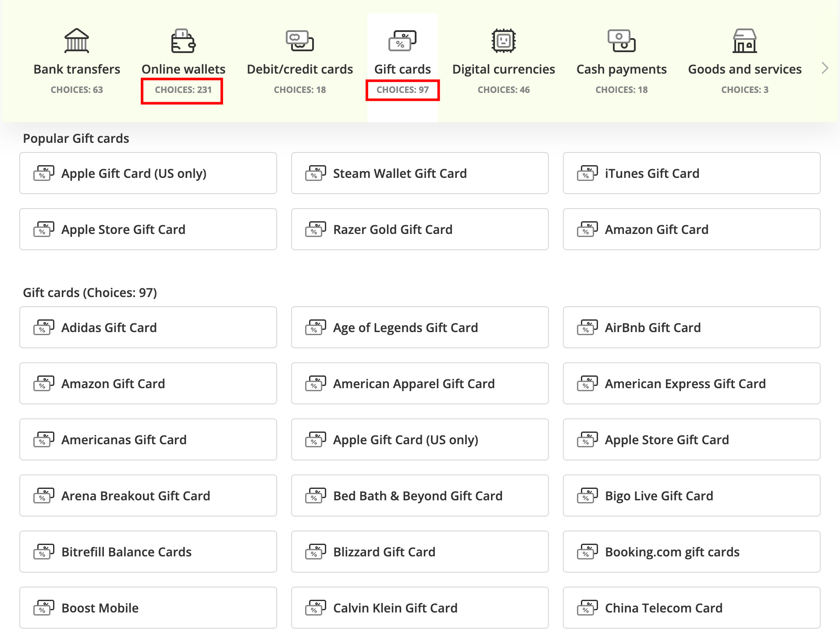The width and height of the screenshot is (840, 637).
Task: Click the Gift cards percent icon
Action: click(402, 41)
